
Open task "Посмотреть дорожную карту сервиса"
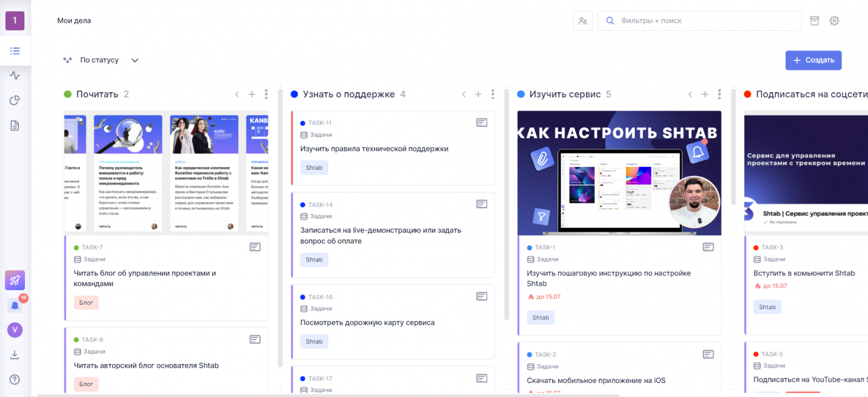click(367, 323)
